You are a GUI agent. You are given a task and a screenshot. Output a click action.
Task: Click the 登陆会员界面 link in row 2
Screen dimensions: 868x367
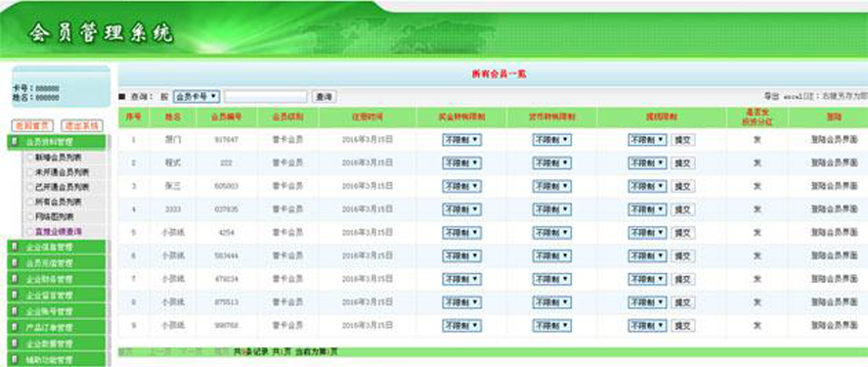(834, 163)
